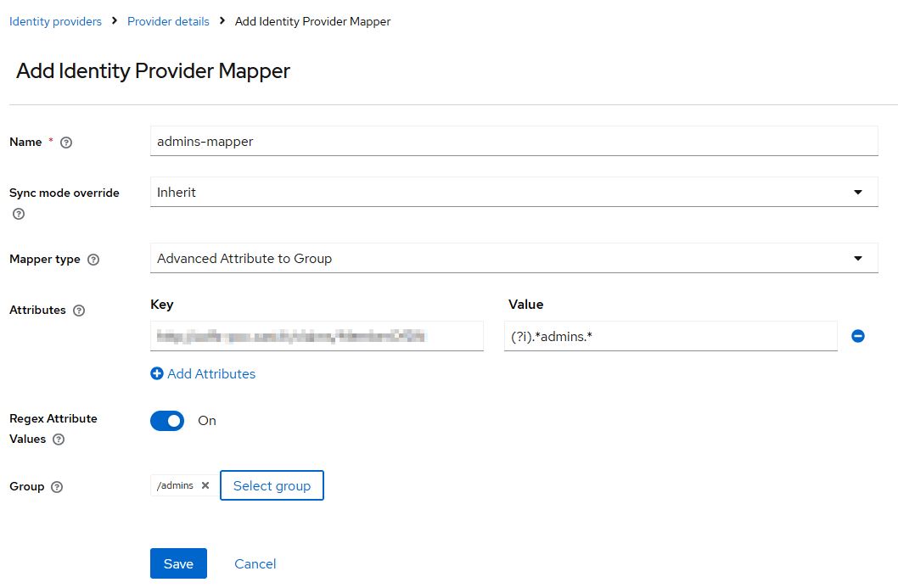Navigate to Provider details breadcrumb
898x588 pixels.
(168, 21)
